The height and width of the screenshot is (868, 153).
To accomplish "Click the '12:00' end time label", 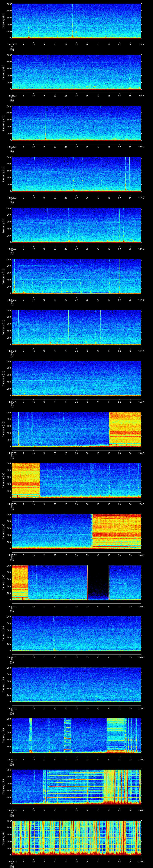I will tap(141, 249).
